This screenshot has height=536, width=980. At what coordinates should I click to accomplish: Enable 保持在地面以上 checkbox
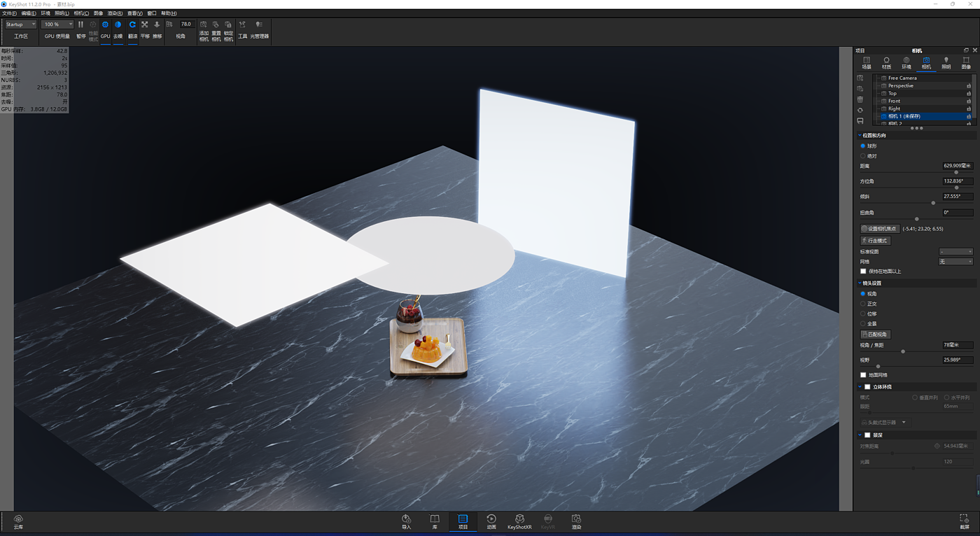coord(863,271)
